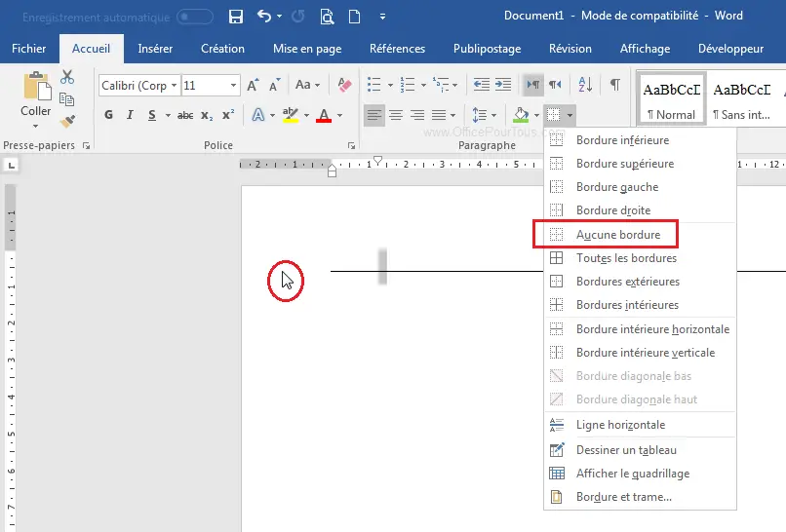
Task: Apply the Normal style
Action: pos(671,98)
